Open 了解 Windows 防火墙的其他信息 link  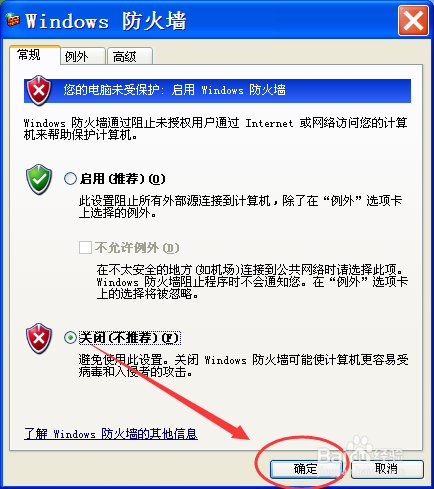click(x=111, y=434)
